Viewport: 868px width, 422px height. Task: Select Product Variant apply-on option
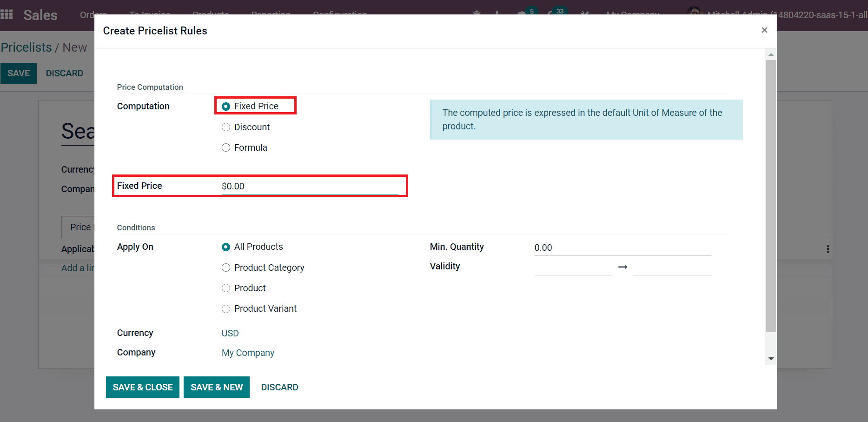point(226,308)
